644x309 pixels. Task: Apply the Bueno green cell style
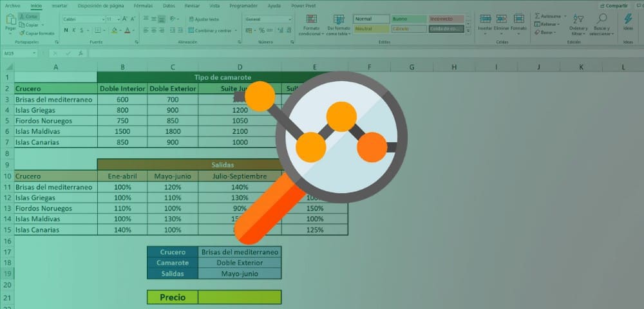(x=409, y=19)
